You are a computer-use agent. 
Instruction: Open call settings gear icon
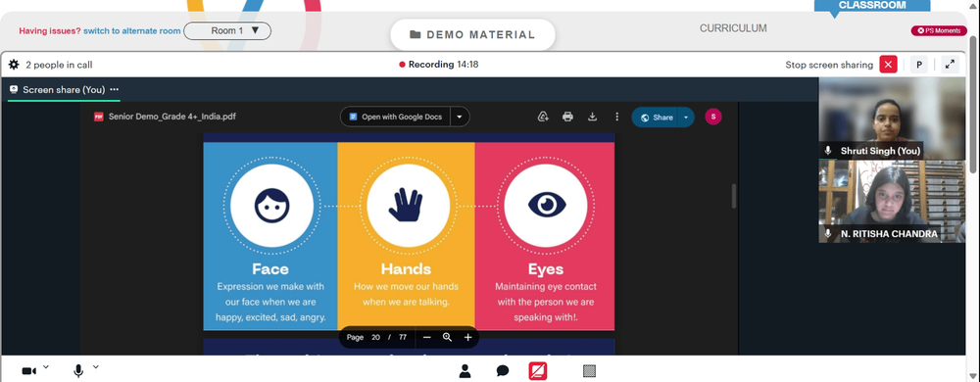pos(14,65)
